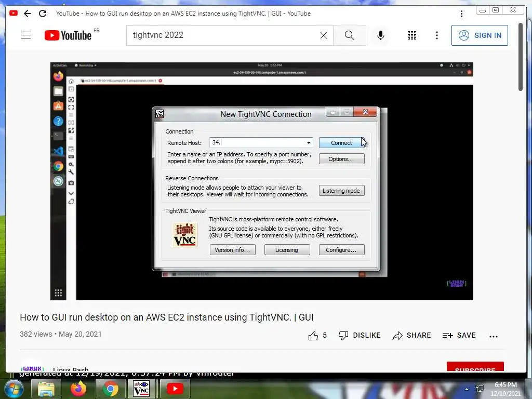Open more actions ellipsis under the video
Screen dimensions: 532x399
(494, 336)
